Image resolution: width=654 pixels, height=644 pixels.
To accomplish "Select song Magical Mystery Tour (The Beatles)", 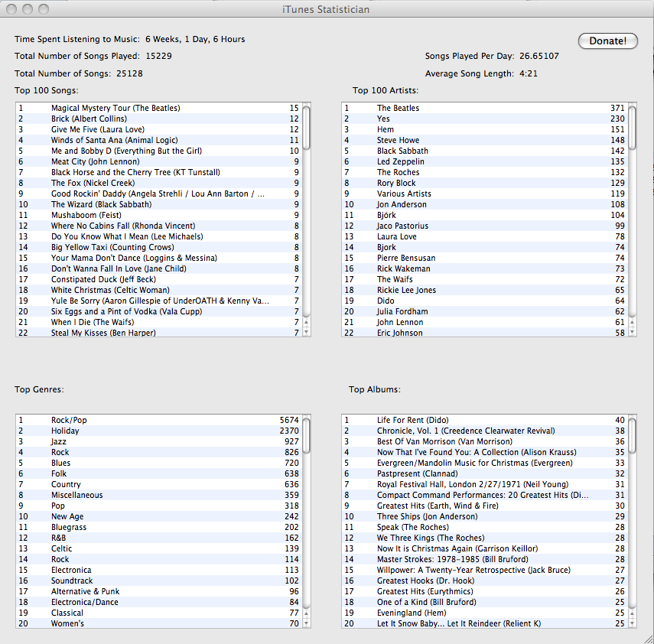I will coord(159,108).
